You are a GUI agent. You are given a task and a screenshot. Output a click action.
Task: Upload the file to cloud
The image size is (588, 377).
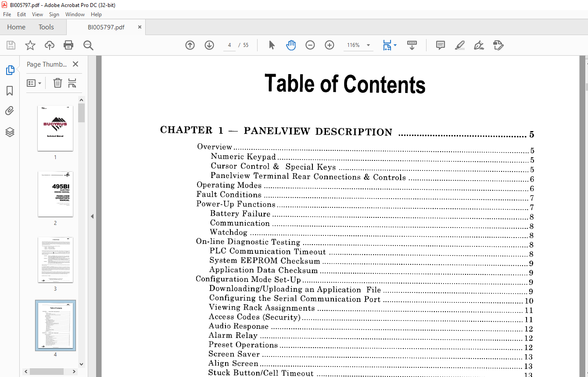50,45
